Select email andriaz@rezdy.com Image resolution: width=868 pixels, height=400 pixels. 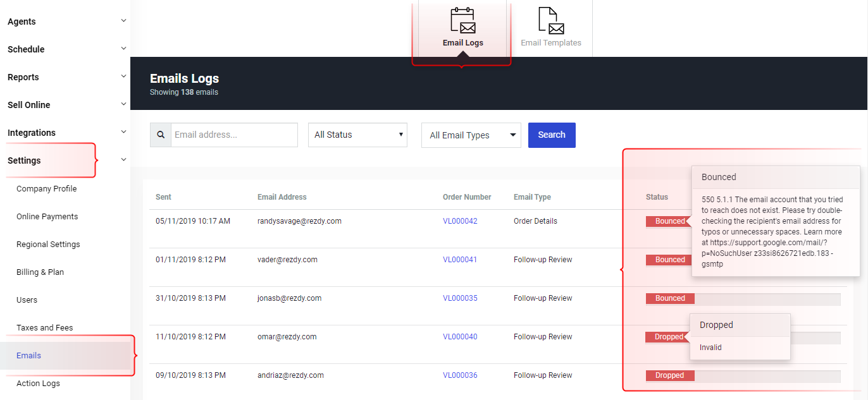point(290,375)
